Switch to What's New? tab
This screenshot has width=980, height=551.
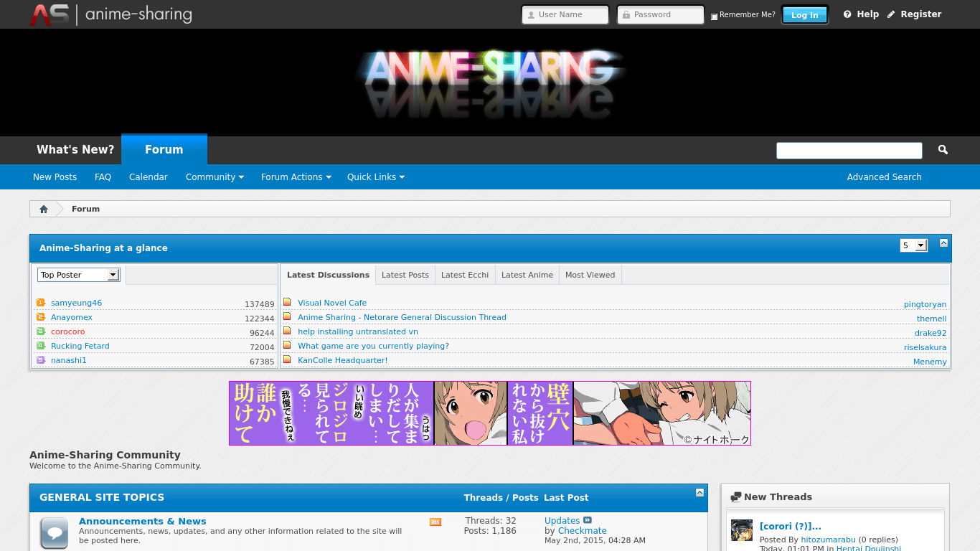(75, 150)
